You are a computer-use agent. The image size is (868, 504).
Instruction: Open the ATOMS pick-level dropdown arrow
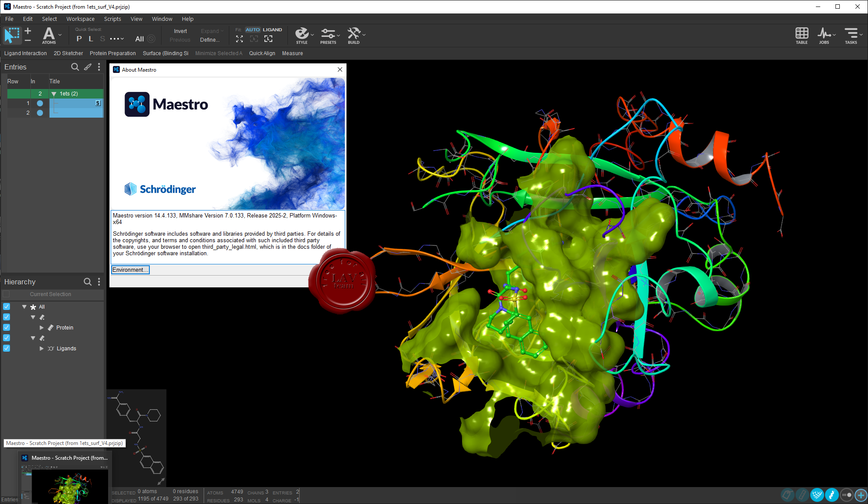tap(60, 35)
